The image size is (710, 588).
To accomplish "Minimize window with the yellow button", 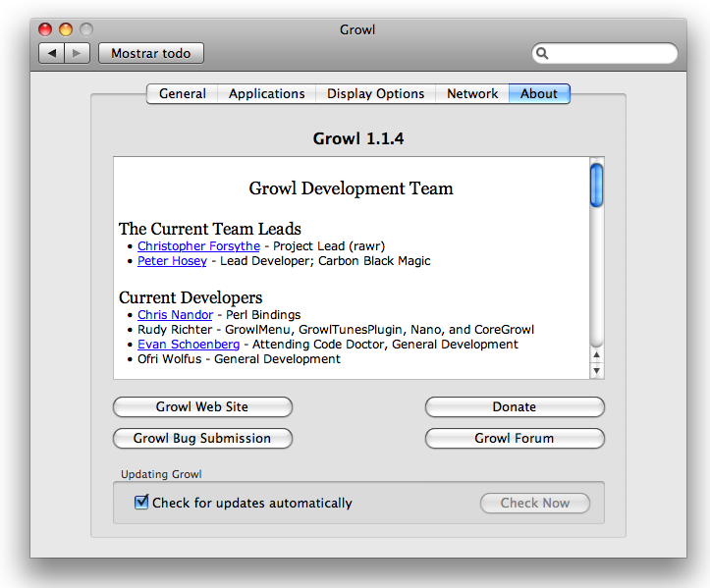I will click(66, 29).
